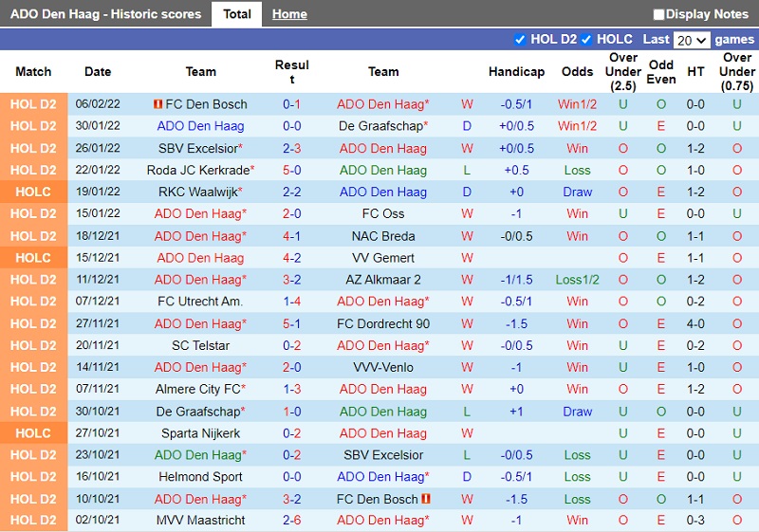759x532 pixels.
Task: Open VV Gemert team link
Action: point(383,258)
